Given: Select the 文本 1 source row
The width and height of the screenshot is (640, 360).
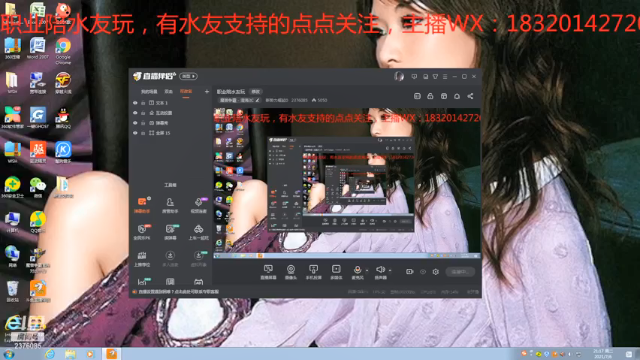Looking at the screenshot, I should point(170,103).
